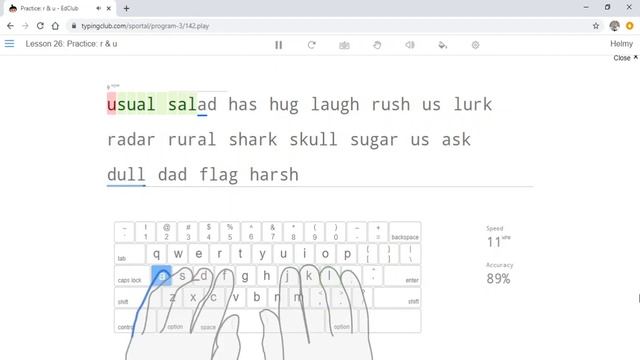Toggle the hand guide icon
640x360 pixels.
click(x=377, y=45)
